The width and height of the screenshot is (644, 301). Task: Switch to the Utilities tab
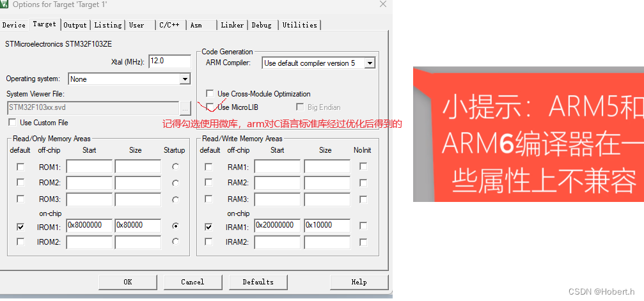click(x=300, y=25)
